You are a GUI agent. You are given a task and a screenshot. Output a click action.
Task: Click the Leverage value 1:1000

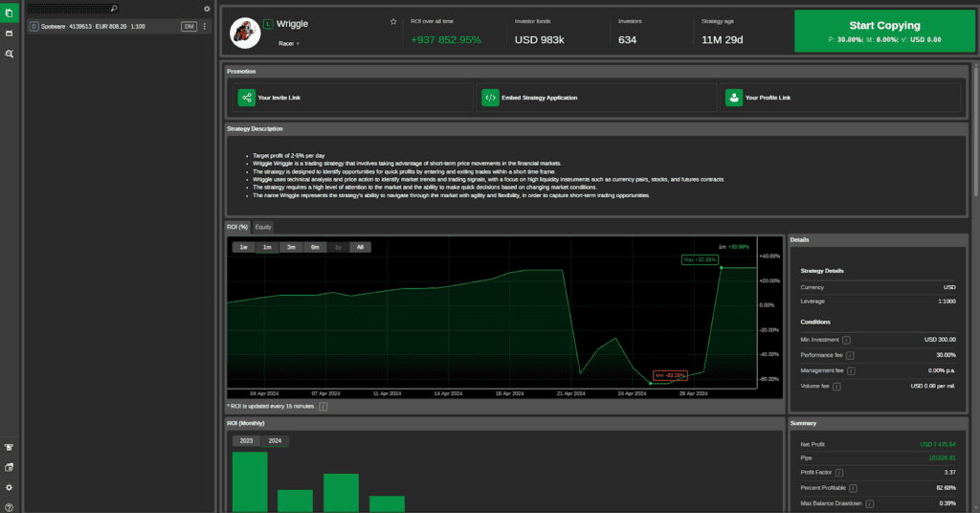click(x=947, y=301)
